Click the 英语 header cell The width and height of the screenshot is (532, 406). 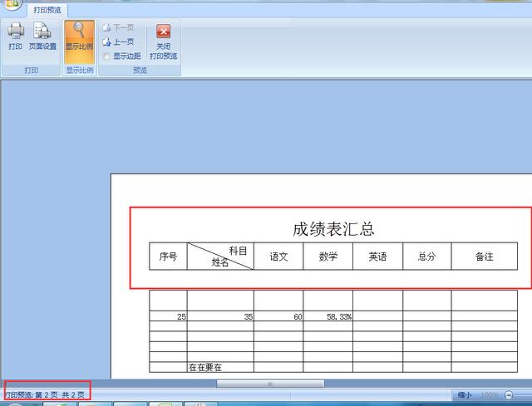377,257
